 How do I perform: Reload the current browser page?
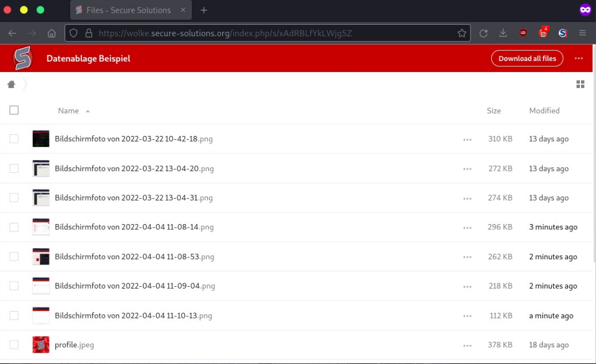(x=483, y=33)
